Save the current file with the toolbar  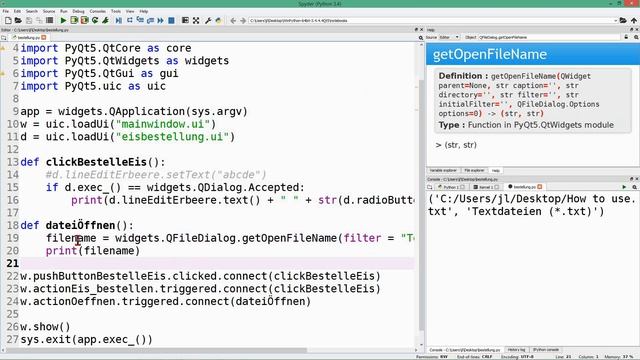point(29,20)
